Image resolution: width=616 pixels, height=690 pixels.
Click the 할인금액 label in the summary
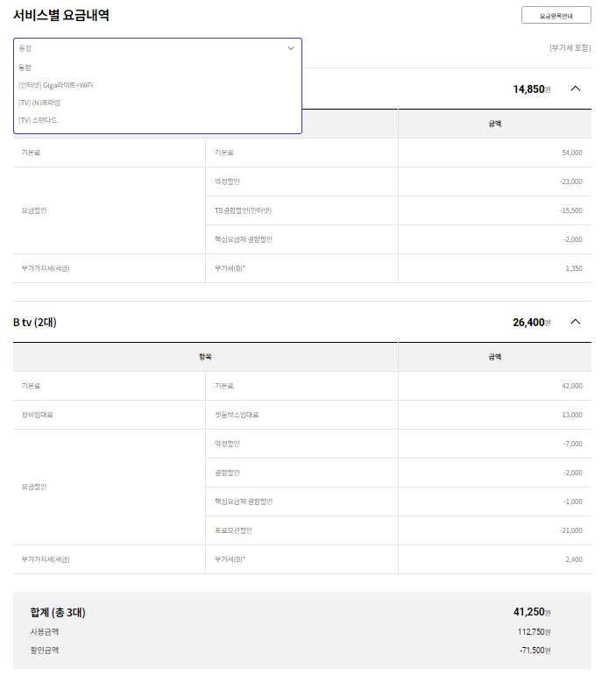[45, 650]
